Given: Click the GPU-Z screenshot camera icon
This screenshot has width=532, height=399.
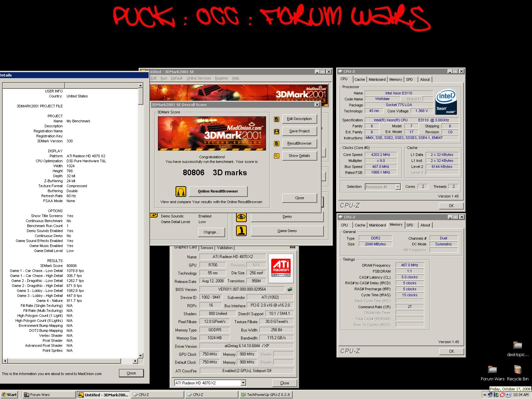Looking at the screenshot, I should coord(293,247).
